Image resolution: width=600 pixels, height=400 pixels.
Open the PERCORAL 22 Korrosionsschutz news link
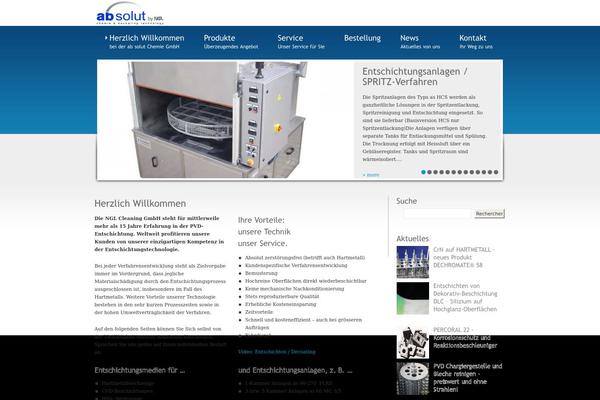coord(465,338)
